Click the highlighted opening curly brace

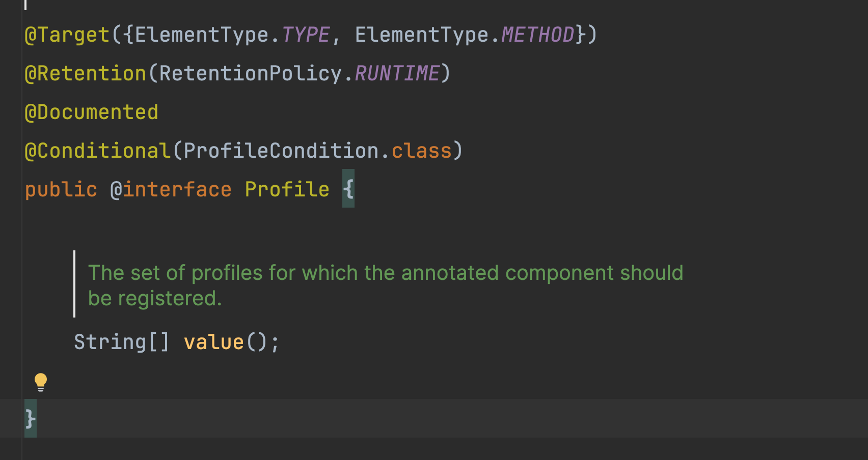pyautogui.click(x=348, y=189)
